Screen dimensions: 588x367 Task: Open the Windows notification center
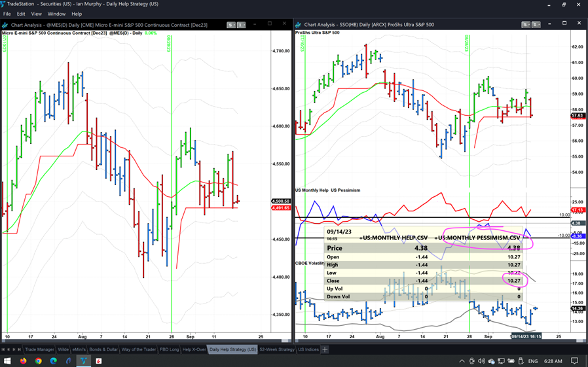[575, 360]
